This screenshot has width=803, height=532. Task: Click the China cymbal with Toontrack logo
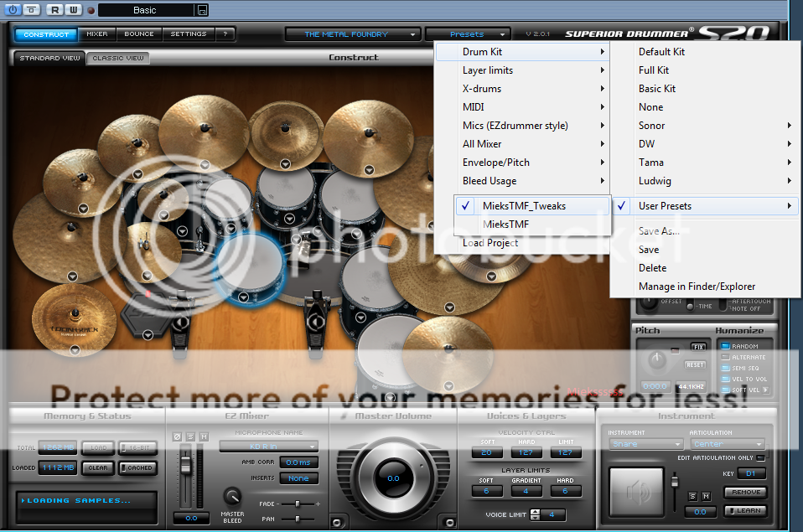[x=75, y=320]
